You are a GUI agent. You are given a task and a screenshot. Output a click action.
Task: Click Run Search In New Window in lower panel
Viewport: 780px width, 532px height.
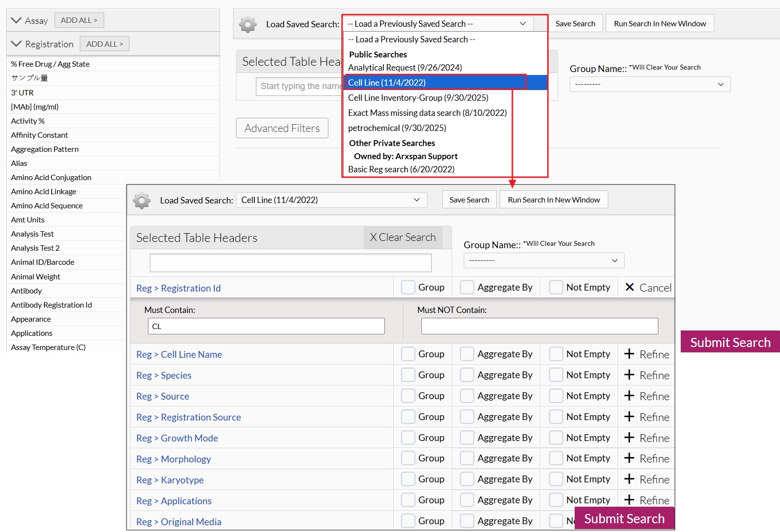click(553, 200)
